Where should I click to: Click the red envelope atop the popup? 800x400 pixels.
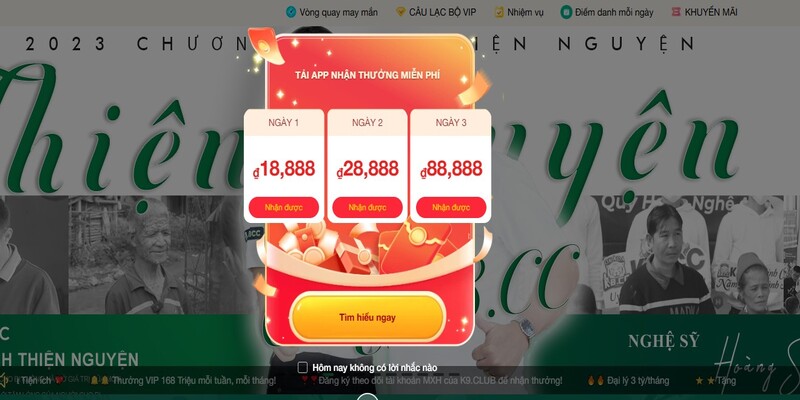[265, 46]
